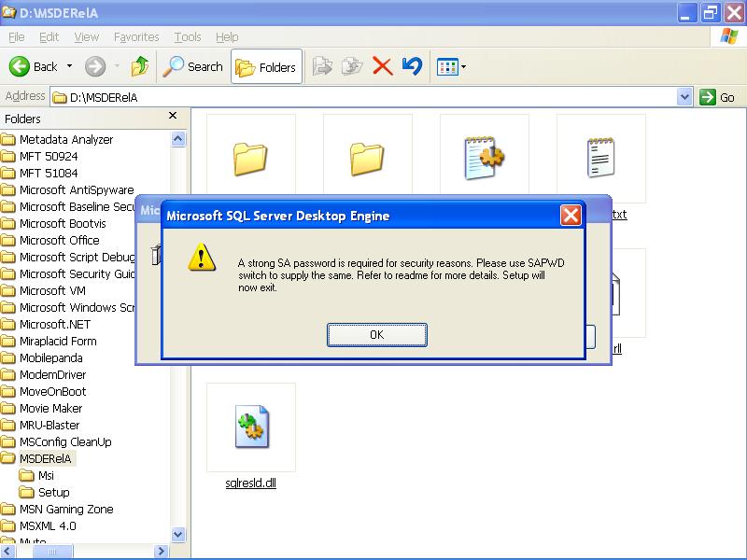The width and height of the screenshot is (747, 560).
Task: Click the blue Undo arrow toolbar icon
Action: (412, 66)
